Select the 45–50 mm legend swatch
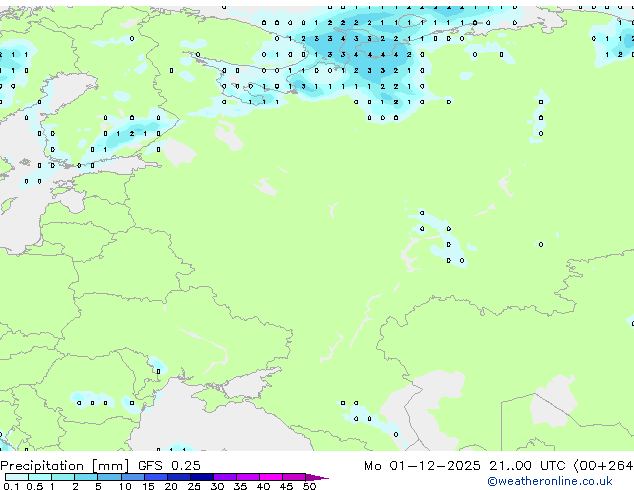Screen dimensions: 634x490 294,477
